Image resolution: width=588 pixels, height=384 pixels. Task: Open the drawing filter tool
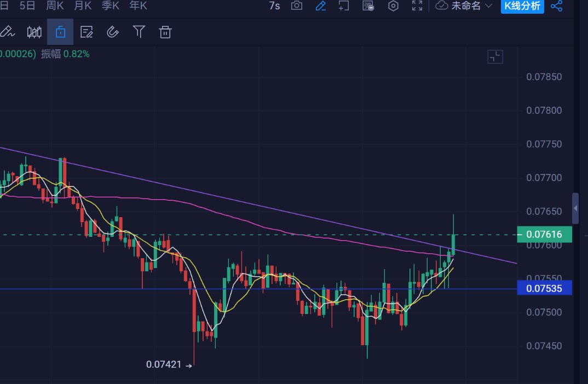pyautogui.click(x=139, y=32)
